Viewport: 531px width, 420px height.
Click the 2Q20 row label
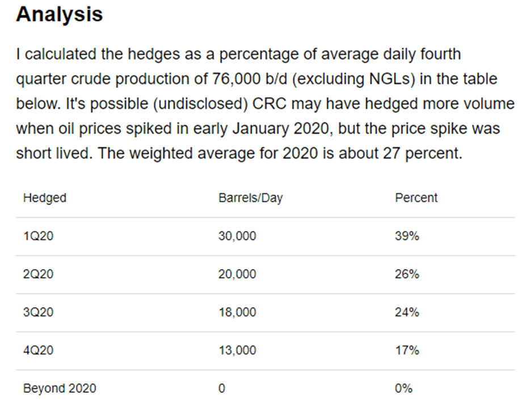pyautogui.click(x=39, y=274)
